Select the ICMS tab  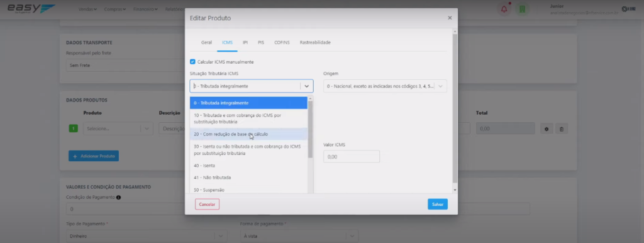[x=227, y=42]
